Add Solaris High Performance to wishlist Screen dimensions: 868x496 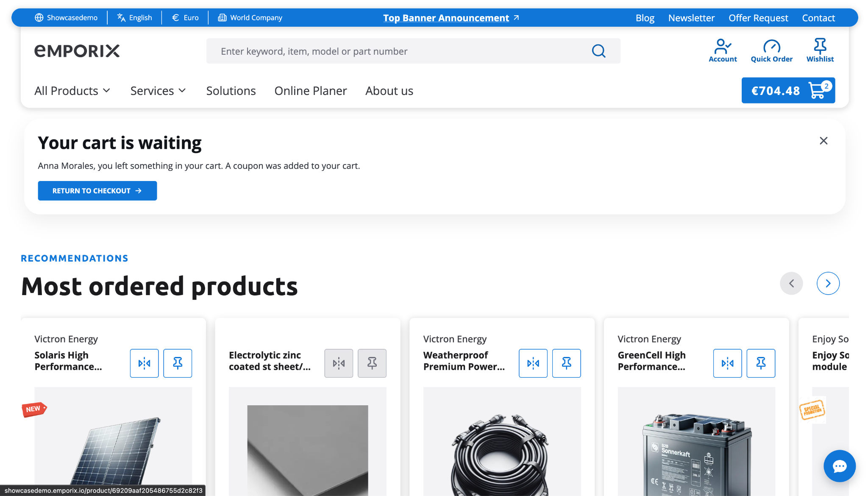pyautogui.click(x=178, y=363)
